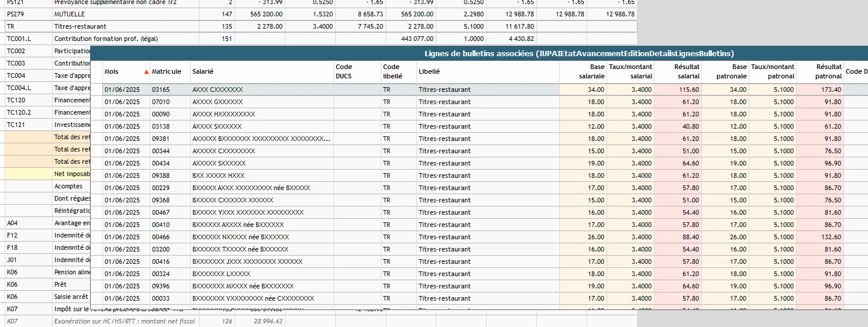Select the row for matricule 00090
The image size is (868, 327).
coord(479,114)
